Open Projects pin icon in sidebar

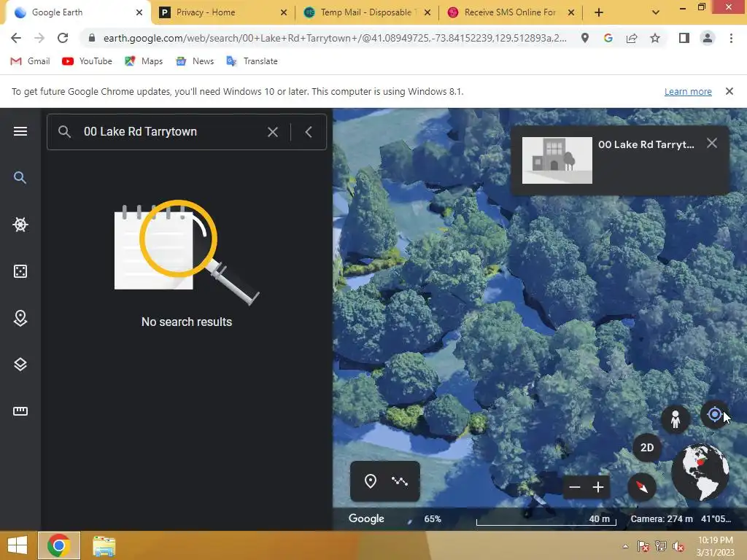[x=20, y=318]
